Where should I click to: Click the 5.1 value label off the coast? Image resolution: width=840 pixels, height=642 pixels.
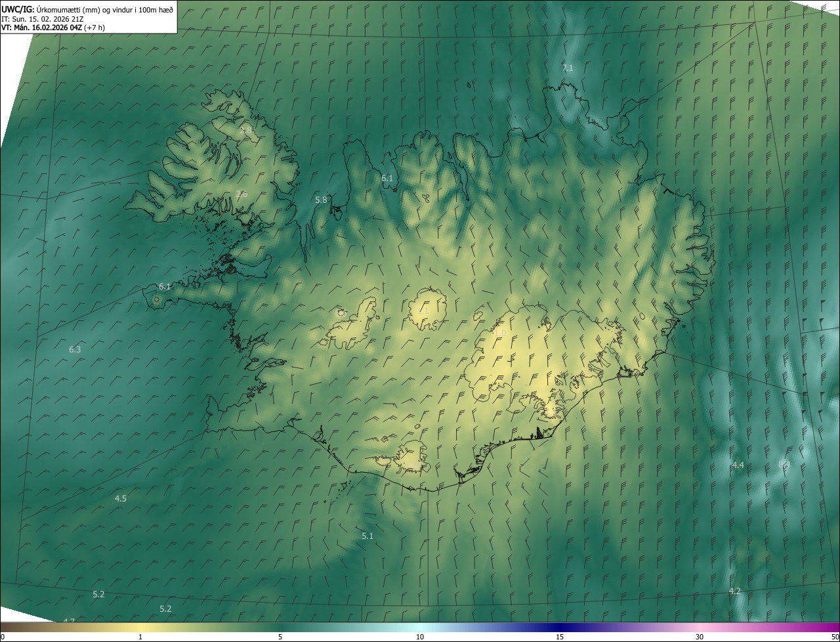[367, 536]
